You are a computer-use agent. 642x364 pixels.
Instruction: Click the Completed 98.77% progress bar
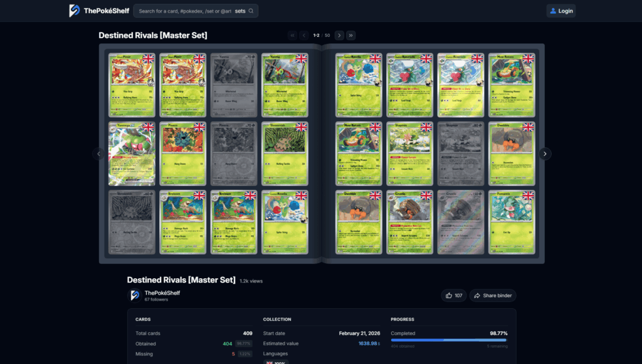pos(450,340)
